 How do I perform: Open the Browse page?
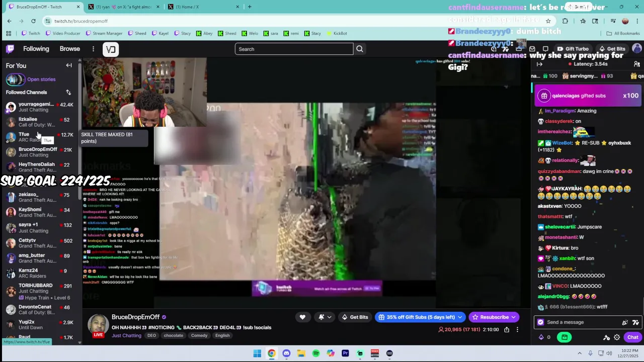pos(70,49)
